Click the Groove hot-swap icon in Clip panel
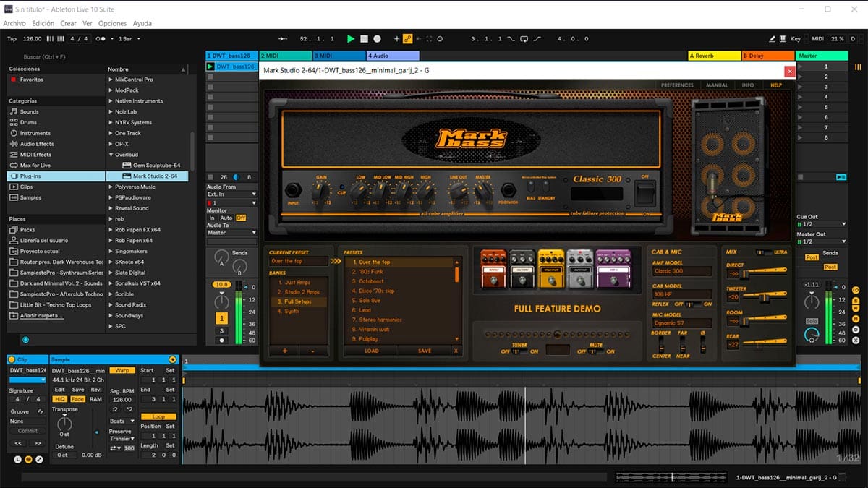Image resolution: width=868 pixels, height=488 pixels. pos(40,411)
